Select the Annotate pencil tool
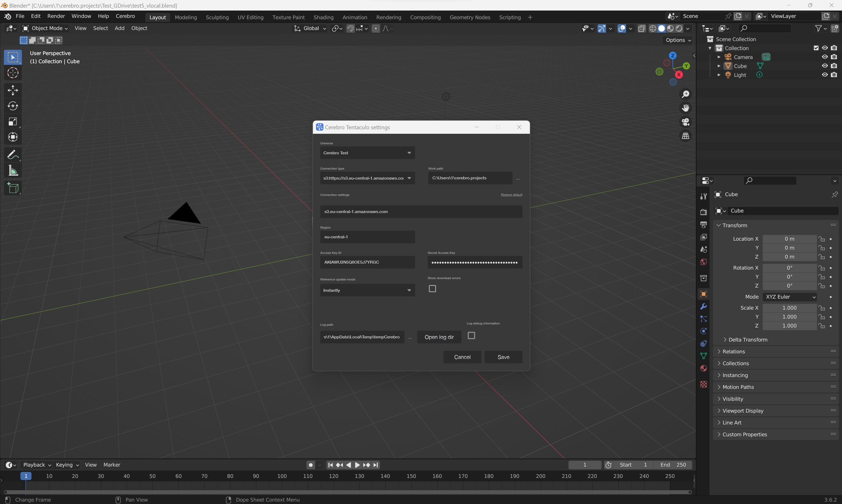This screenshot has width=842, height=504. (x=13, y=155)
